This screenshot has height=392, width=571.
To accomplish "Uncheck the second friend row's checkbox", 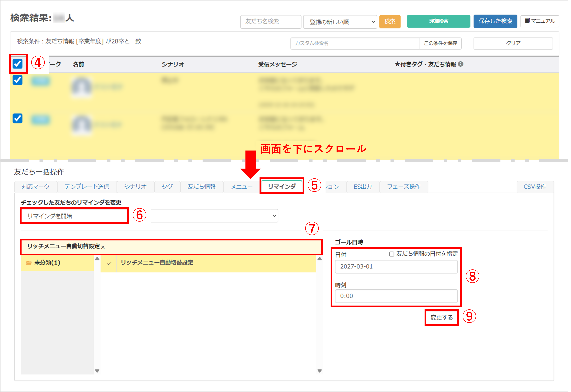I will (x=17, y=119).
